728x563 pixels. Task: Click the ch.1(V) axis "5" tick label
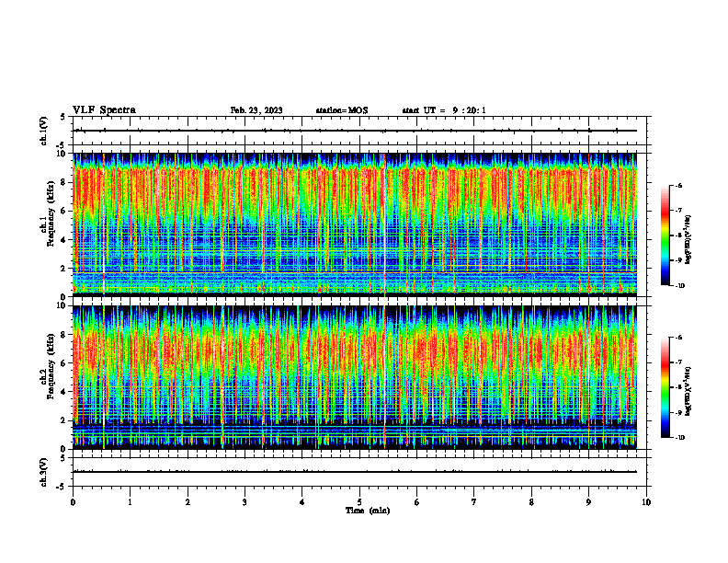[63, 118]
